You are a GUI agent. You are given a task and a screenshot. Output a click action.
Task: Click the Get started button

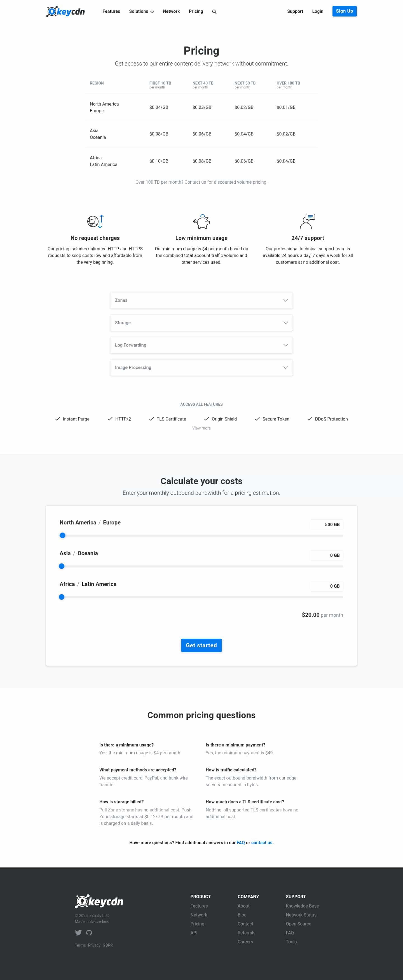pyautogui.click(x=201, y=645)
